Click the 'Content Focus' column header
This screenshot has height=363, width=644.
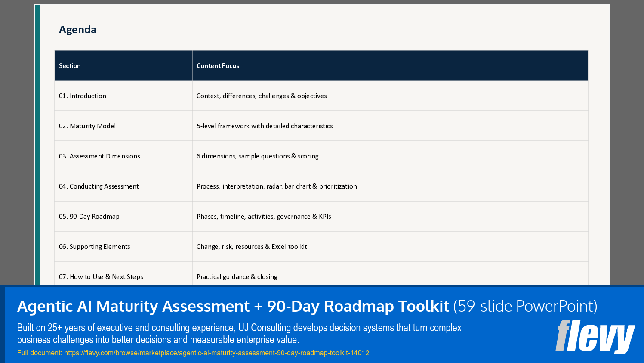[390, 65]
